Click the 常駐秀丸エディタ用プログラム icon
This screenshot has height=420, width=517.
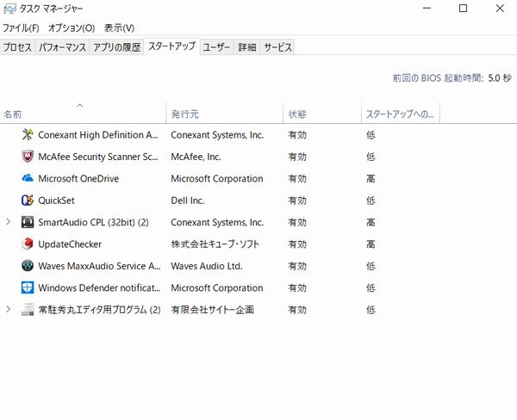pyautogui.click(x=28, y=310)
